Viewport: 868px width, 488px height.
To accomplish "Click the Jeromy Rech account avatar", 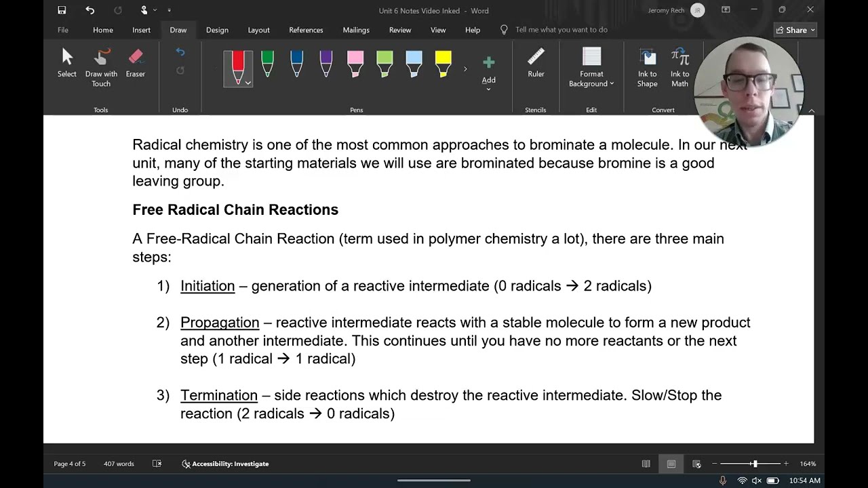I will click(x=696, y=10).
